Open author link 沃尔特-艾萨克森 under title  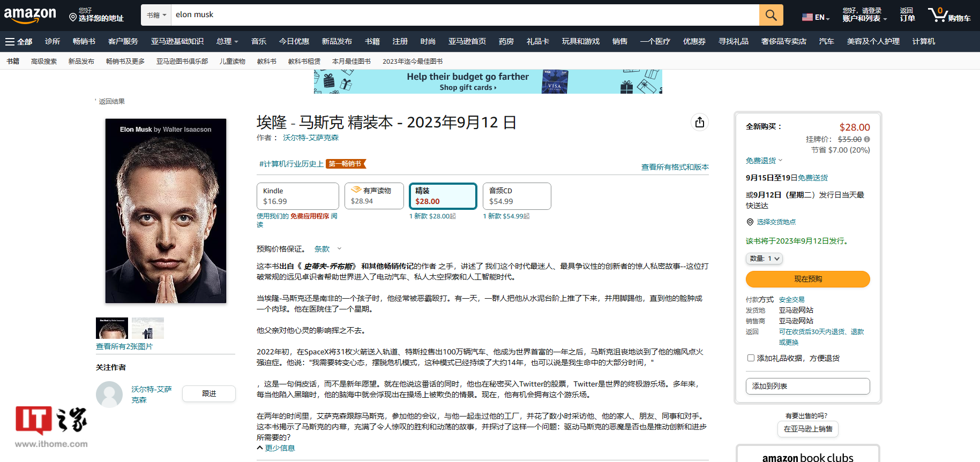311,138
